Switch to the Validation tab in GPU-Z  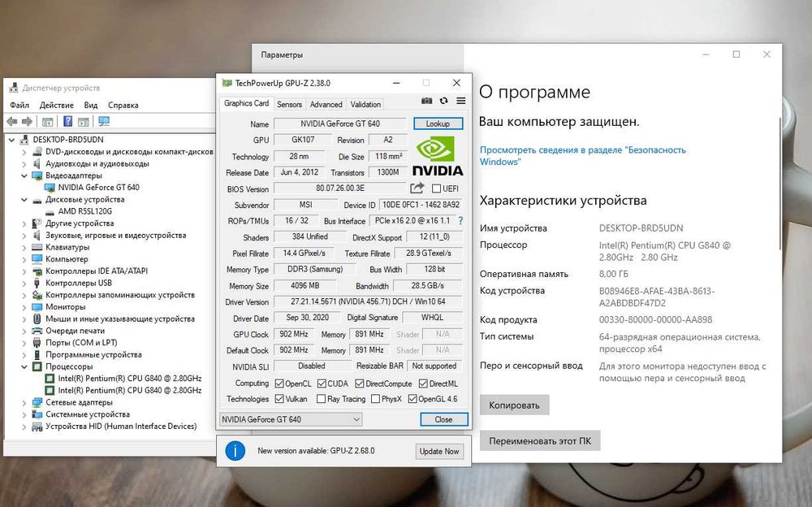pos(365,104)
